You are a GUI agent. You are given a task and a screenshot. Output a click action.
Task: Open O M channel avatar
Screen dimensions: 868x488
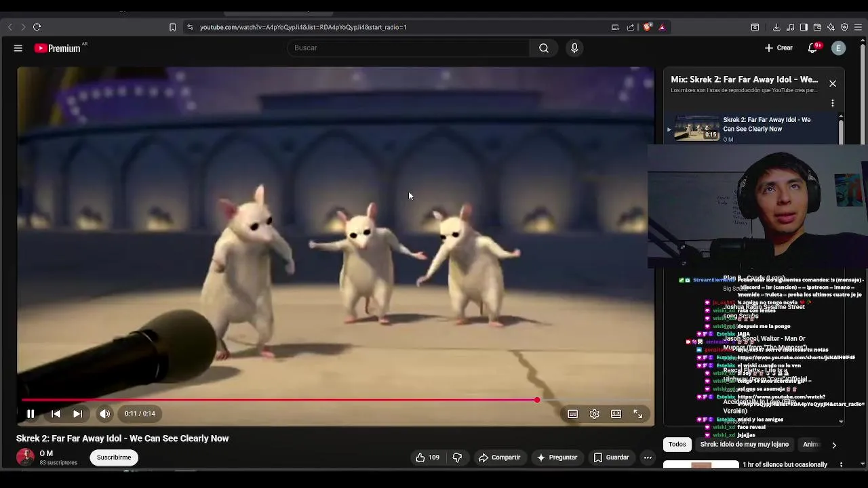[25, 457]
